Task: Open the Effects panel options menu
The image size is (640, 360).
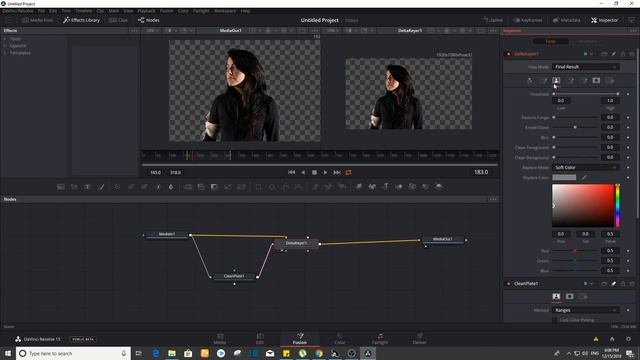Action: pos(134,31)
